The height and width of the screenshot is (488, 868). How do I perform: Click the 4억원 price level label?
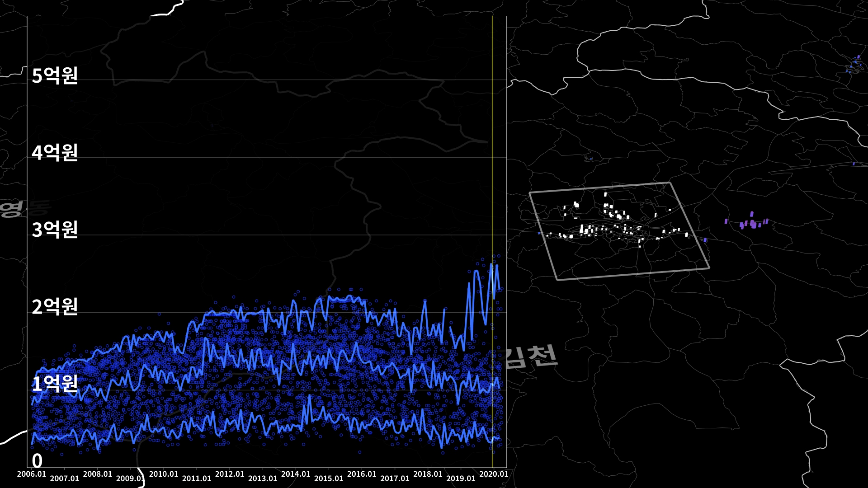[x=55, y=153]
